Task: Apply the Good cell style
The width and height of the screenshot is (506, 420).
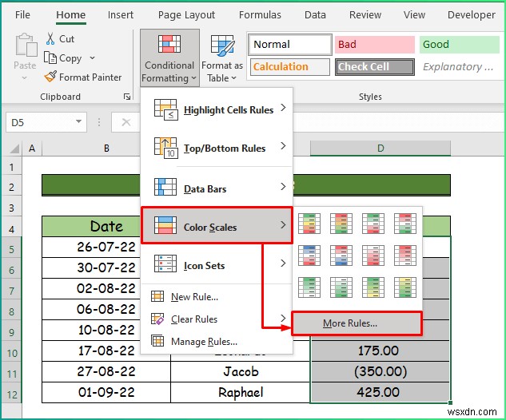Action: [x=460, y=45]
